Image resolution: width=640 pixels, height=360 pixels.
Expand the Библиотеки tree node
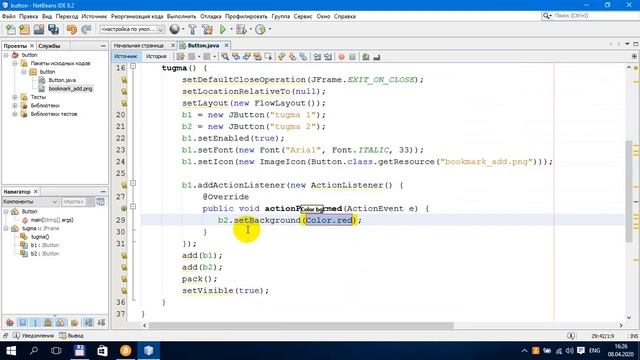[x=15, y=105]
